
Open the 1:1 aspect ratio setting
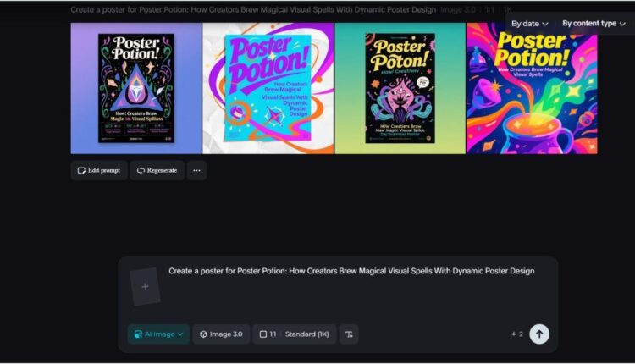click(x=268, y=334)
